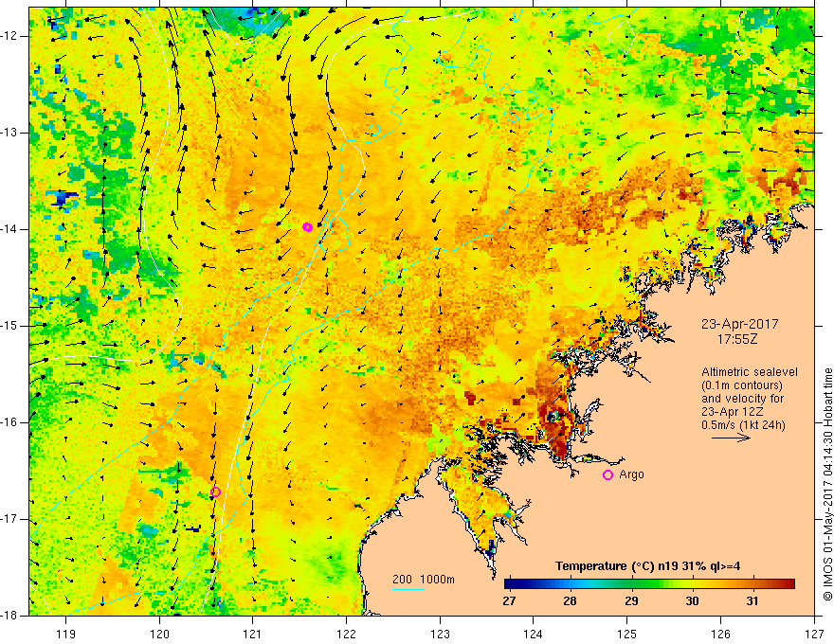Click the date text 23-Apr-2017
The height and width of the screenshot is (644, 834).
[739, 324]
